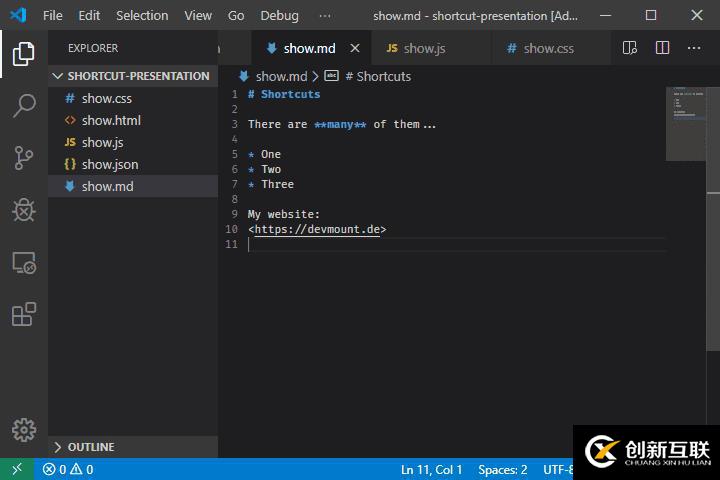Open show.js in the explorer
Screen dimensions: 720x480
tap(133, 142)
